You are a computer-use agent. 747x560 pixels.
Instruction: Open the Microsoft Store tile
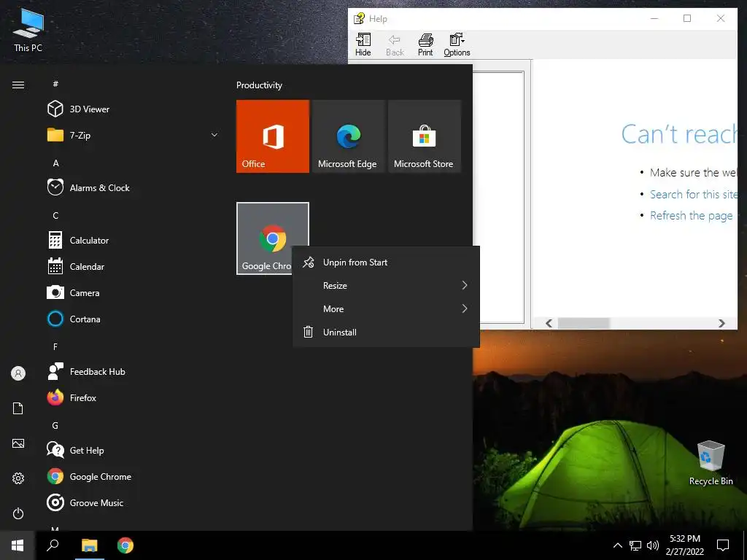(425, 136)
